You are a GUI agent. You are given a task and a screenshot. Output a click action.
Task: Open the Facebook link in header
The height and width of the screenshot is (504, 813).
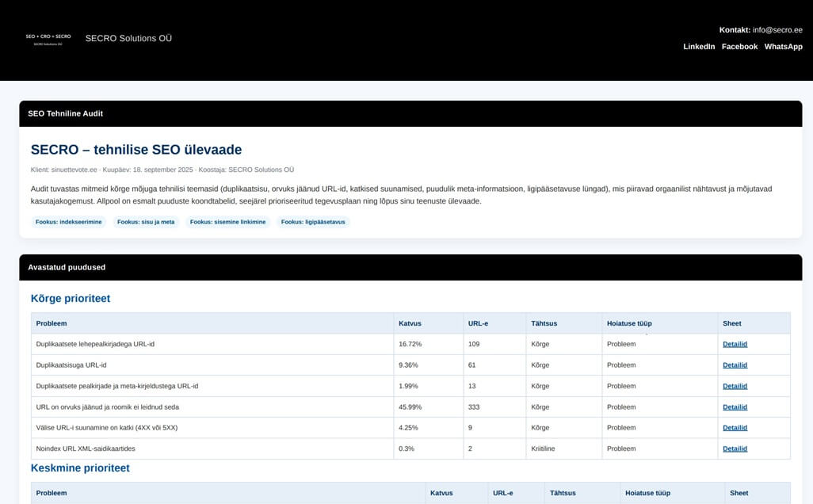coord(739,47)
